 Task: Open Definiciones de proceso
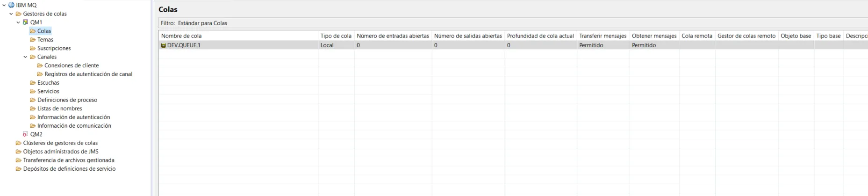(x=67, y=100)
